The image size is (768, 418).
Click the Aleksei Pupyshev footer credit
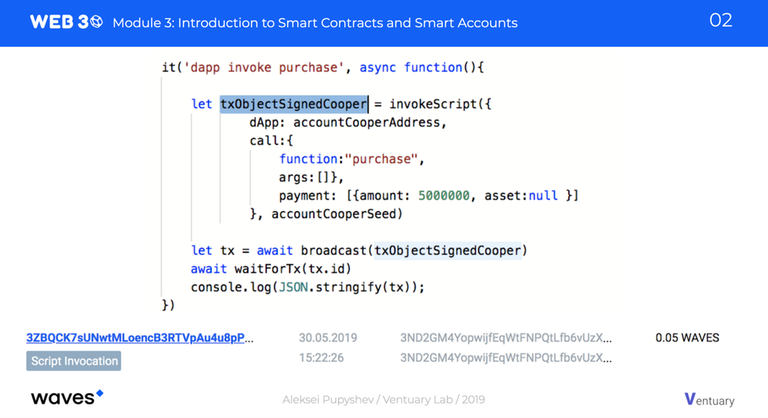(x=384, y=399)
